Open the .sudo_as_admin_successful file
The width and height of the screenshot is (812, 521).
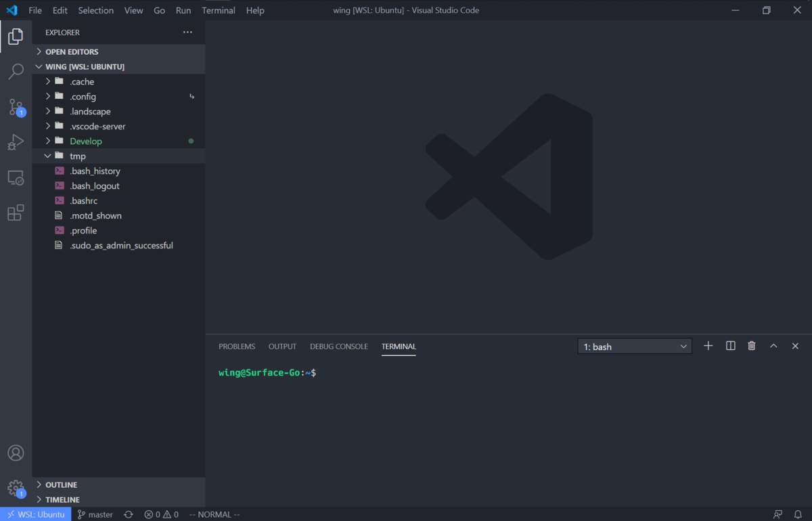pyautogui.click(x=118, y=245)
